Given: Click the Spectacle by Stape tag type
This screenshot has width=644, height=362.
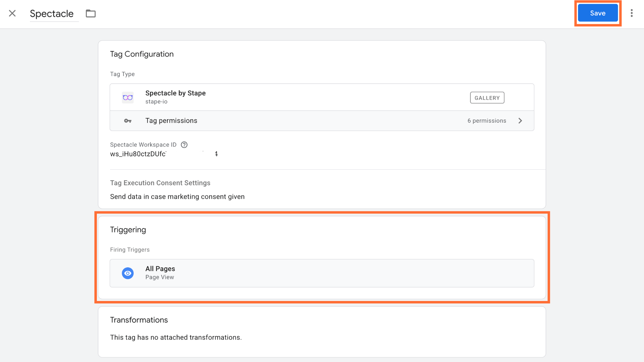Looking at the screenshot, I should (322, 97).
